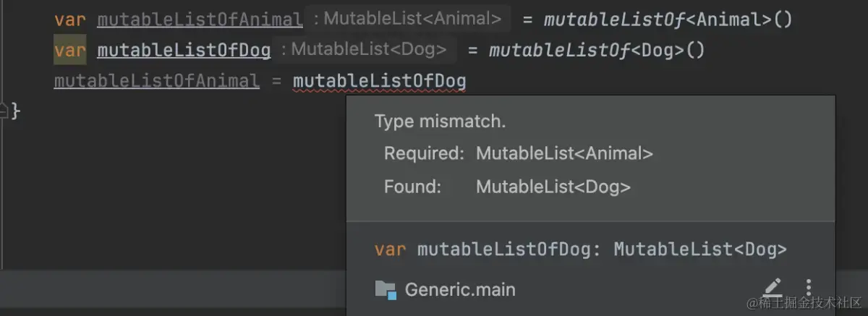Click the Type mismatch message text

click(440, 121)
